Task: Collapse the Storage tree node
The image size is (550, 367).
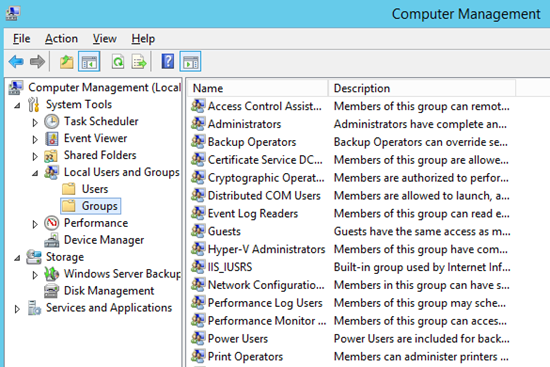Action: (17, 258)
